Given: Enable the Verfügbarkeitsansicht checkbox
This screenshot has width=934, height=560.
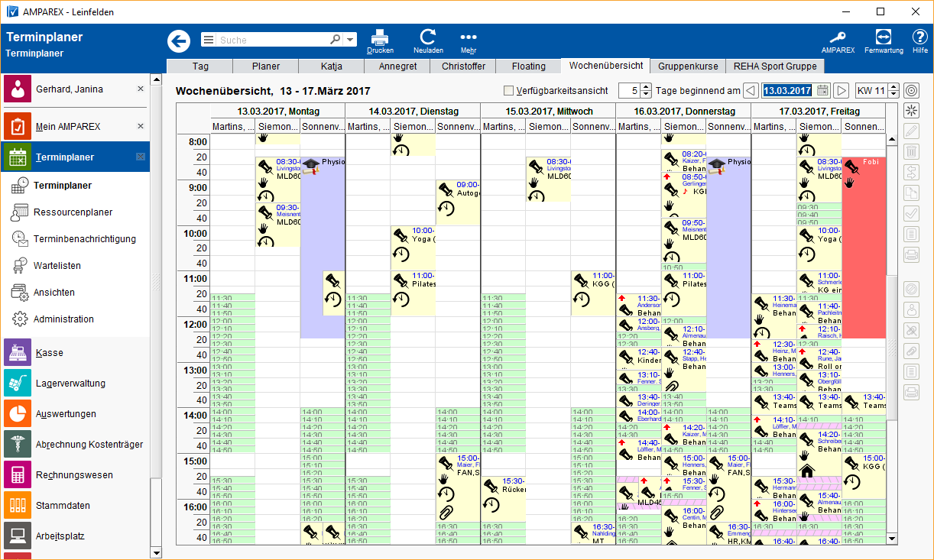Looking at the screenshot, I should [x=509, y=91].
